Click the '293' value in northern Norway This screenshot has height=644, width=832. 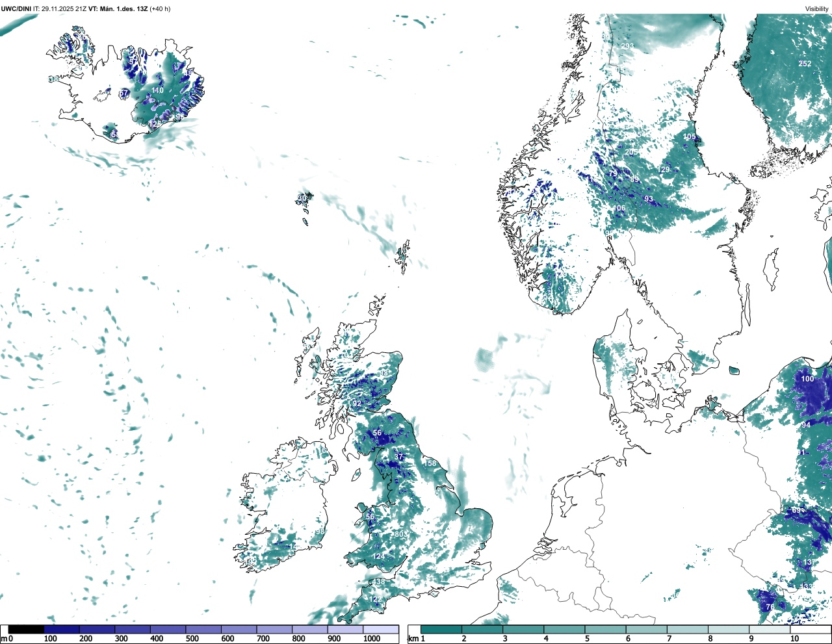coord(627,46)
